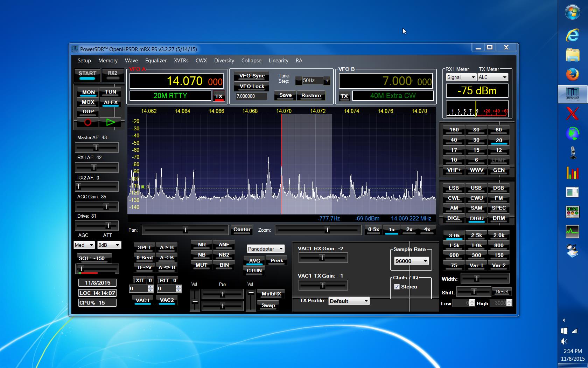The height and width of the screenshot is (368, 588).
Task: Click the XIT value stepper arrows
Action: tap(150, 288)
